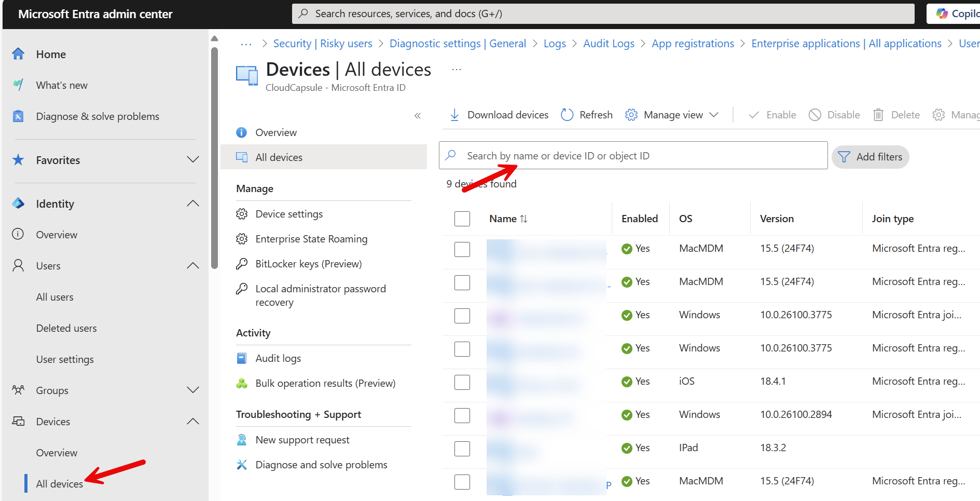Viewport: 980px width, 501px height.
Task: Collapse the Devices section chevron
Action: pyautogui.click(x=193, y=421)
